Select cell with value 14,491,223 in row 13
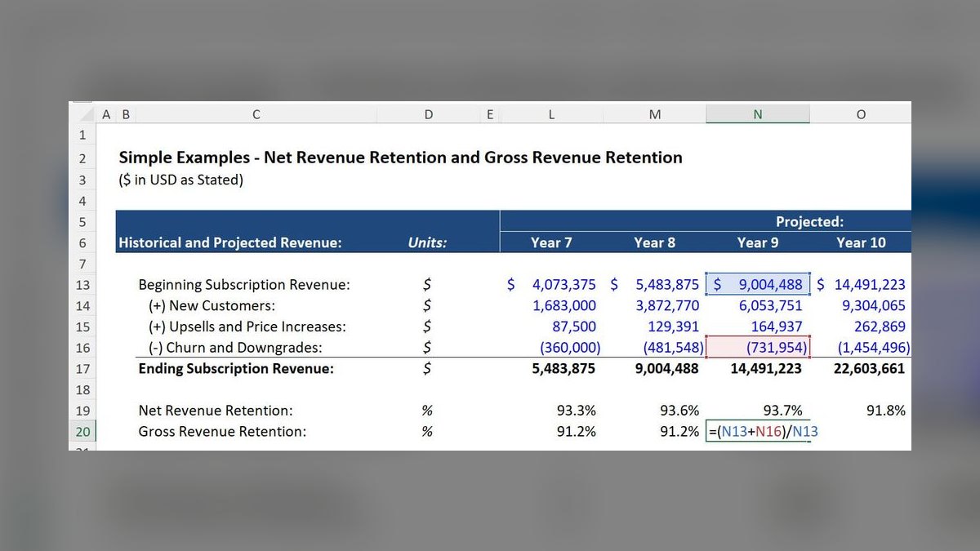 [861, 285]
